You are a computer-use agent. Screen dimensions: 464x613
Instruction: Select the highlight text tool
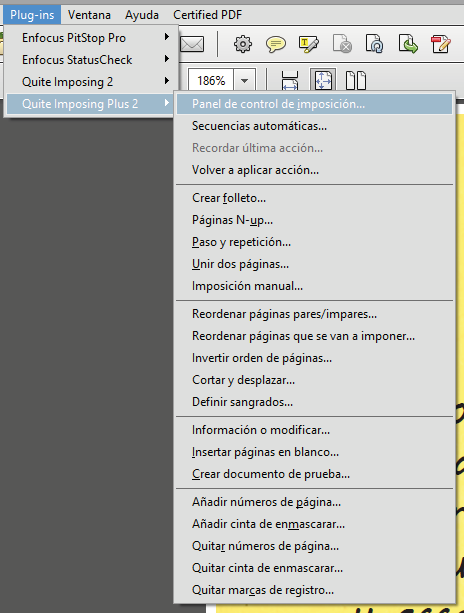tap(309, 44)
